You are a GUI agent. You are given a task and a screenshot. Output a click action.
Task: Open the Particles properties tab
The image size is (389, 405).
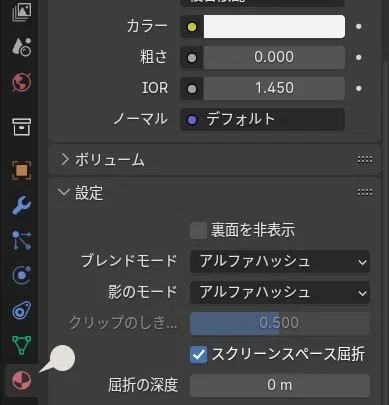click(x=22, y=240)
